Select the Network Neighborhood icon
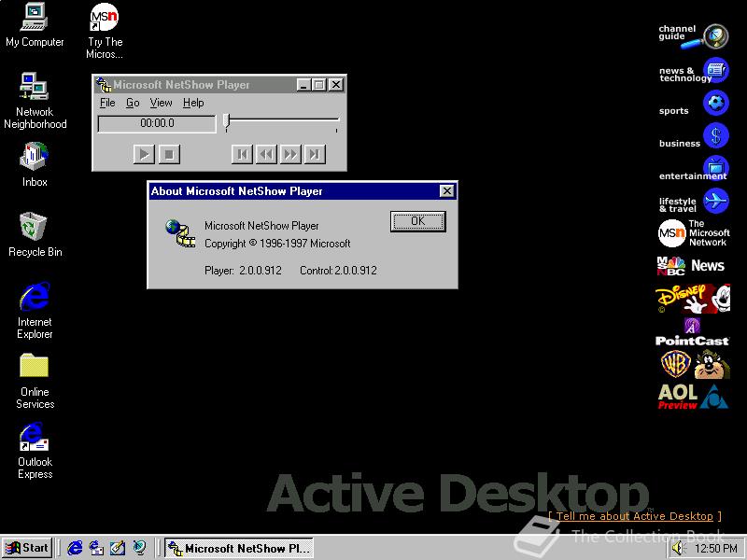Screen dimensions: 747x560 [x=35, y=101]
